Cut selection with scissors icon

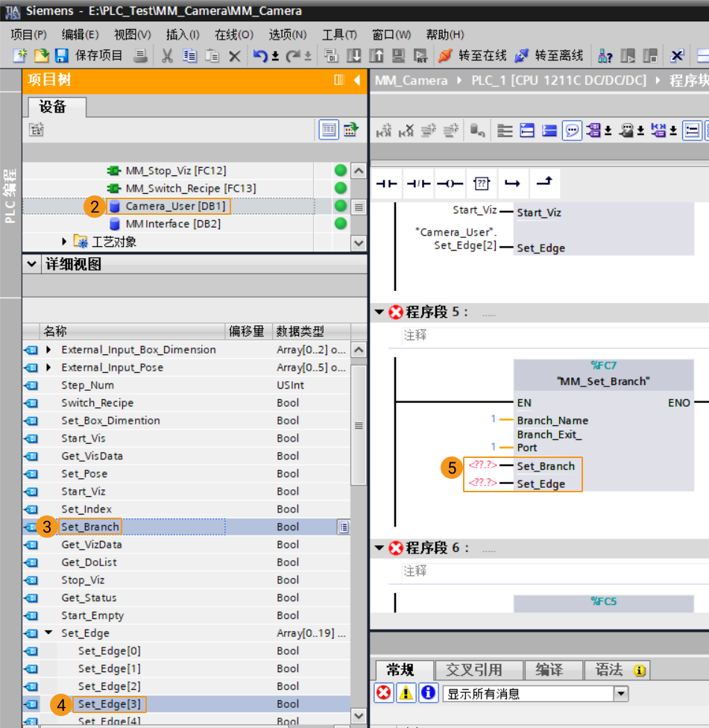(167, 56)
